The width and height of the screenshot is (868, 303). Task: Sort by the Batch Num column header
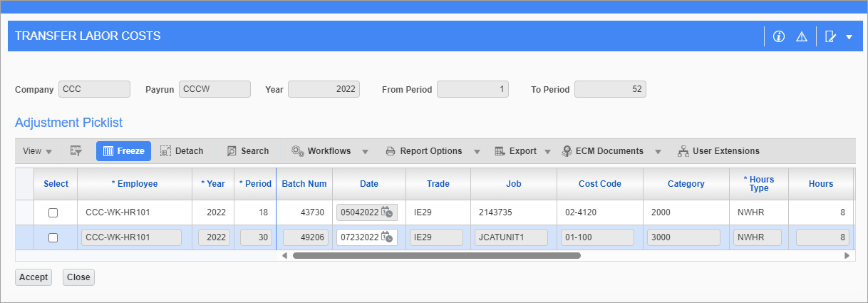click(304, 184)
